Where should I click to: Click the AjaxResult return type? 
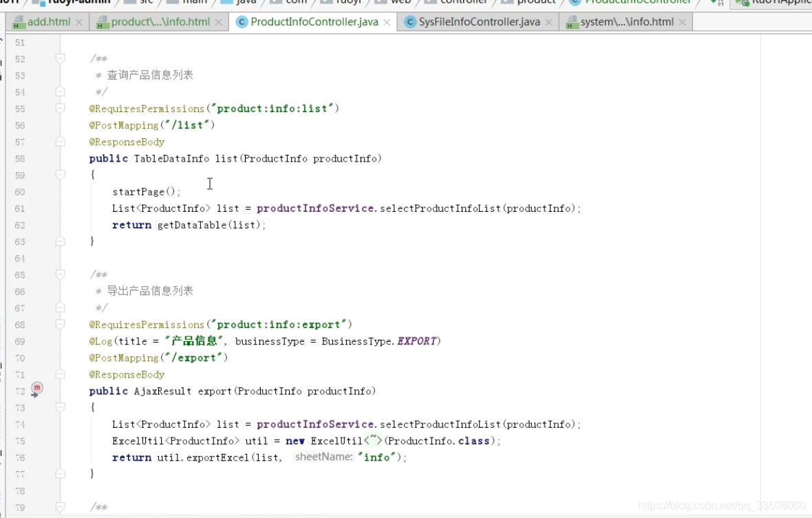162,391
